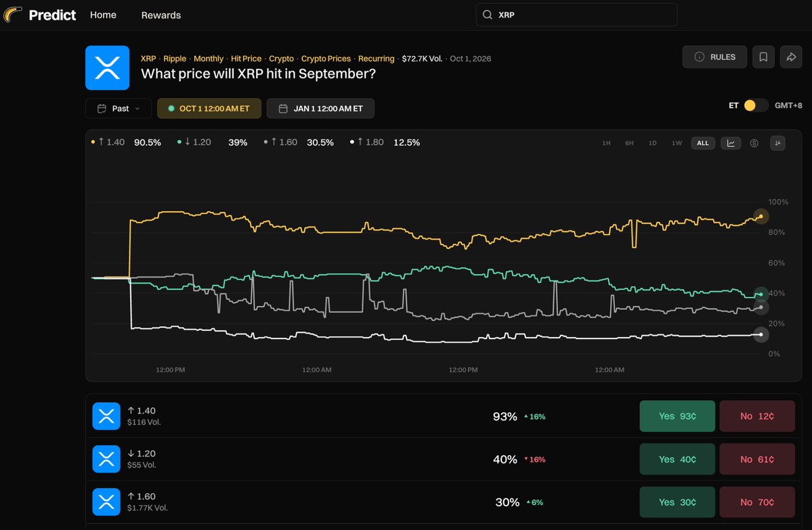Select the OCT 1 12:00 AM ET tab

[209, 108]
